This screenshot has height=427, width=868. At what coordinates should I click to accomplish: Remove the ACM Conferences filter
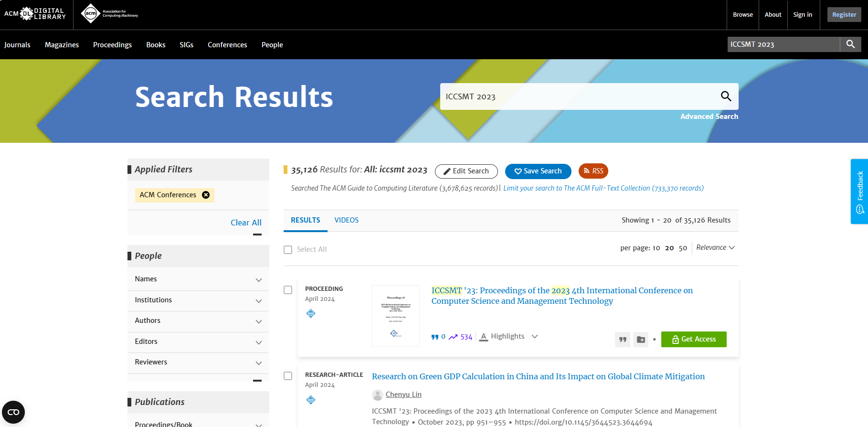pos(206,195)
